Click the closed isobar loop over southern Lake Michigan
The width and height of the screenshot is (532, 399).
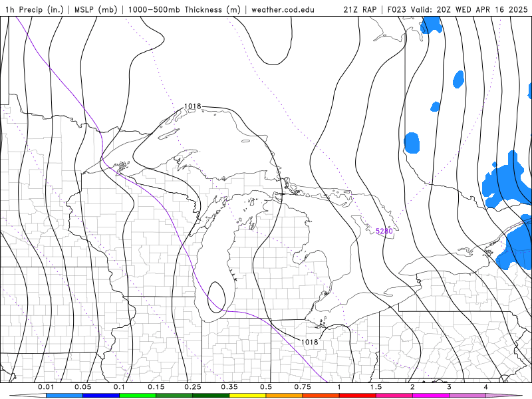pyautogui.click(x=216, y=297)
